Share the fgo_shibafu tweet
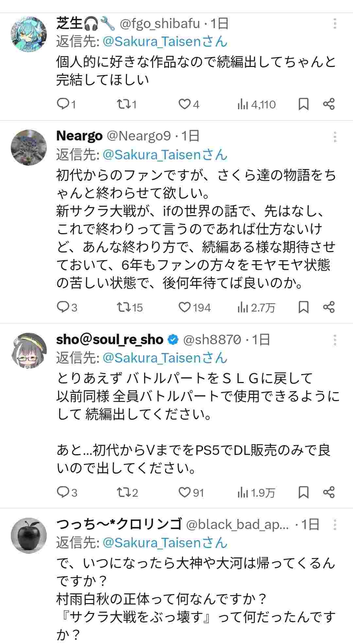Viewport: 353px width, 644px height. tap(329, 105)
